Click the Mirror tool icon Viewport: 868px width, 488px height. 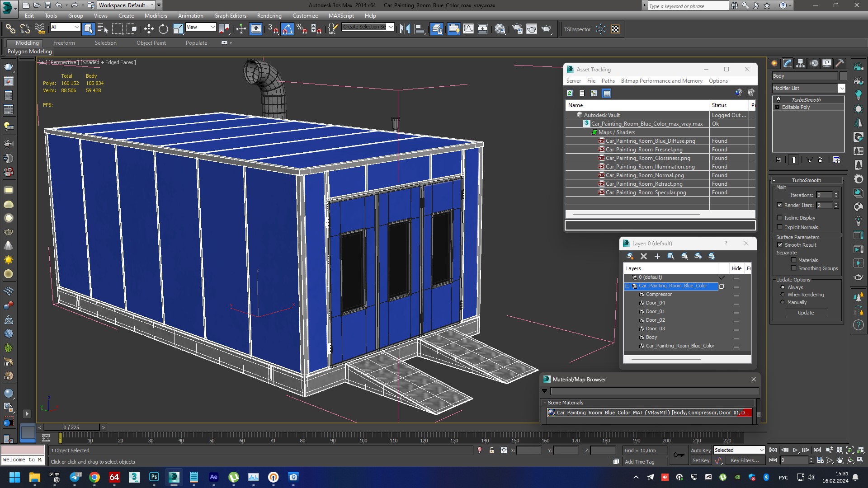405,29
